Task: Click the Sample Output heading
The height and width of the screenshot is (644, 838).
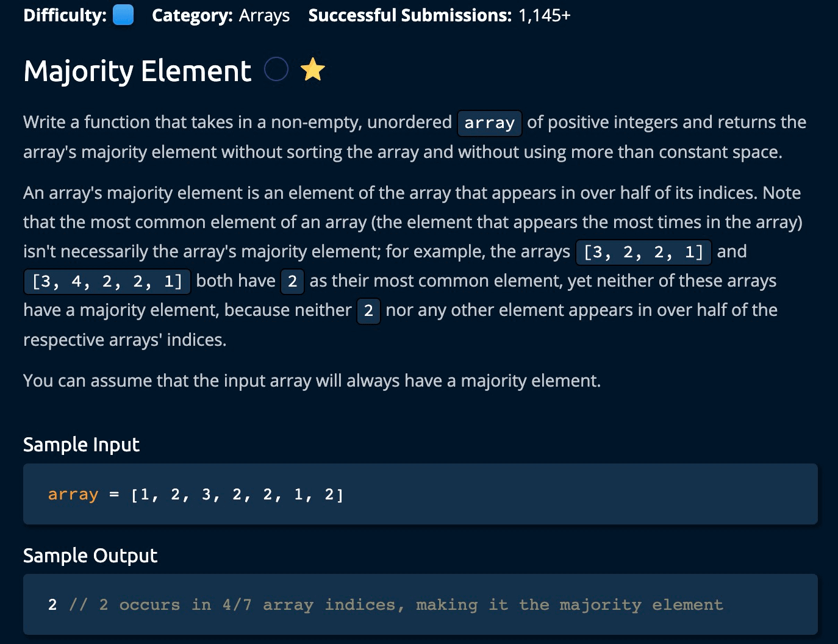Action: [x=90, y=556]
